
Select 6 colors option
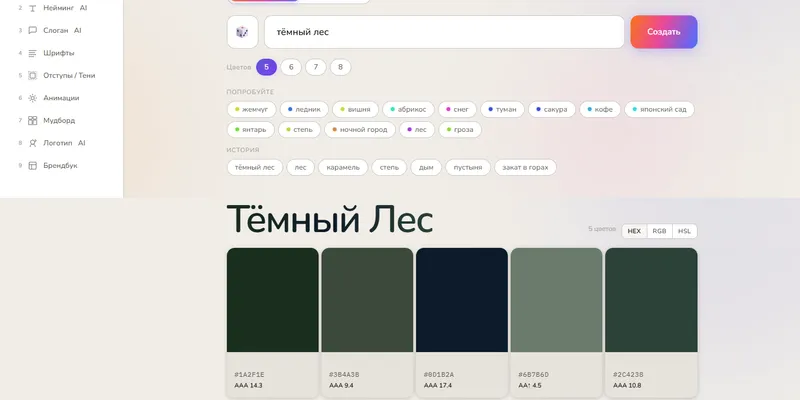[291, 67]
